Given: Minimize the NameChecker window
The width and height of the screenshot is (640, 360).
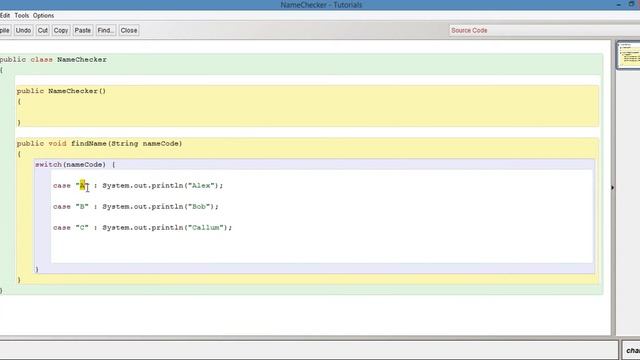Looking at the screenshot, I should 619,4.
